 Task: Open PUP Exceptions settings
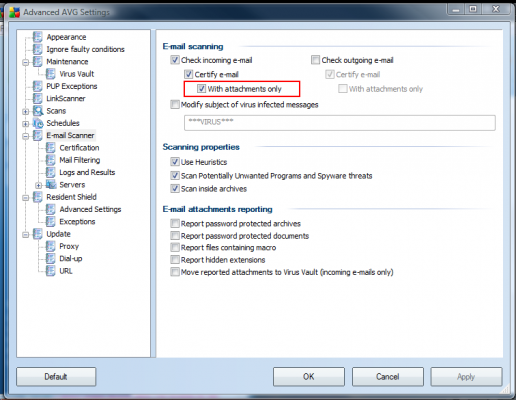pyautogui.click(x=72, y=86)
